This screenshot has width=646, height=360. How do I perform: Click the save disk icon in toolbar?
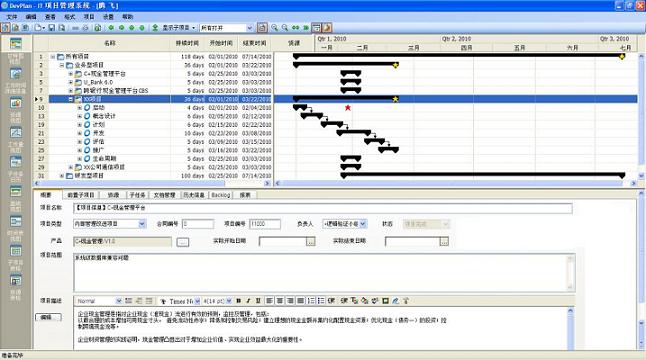pos(51,28)
